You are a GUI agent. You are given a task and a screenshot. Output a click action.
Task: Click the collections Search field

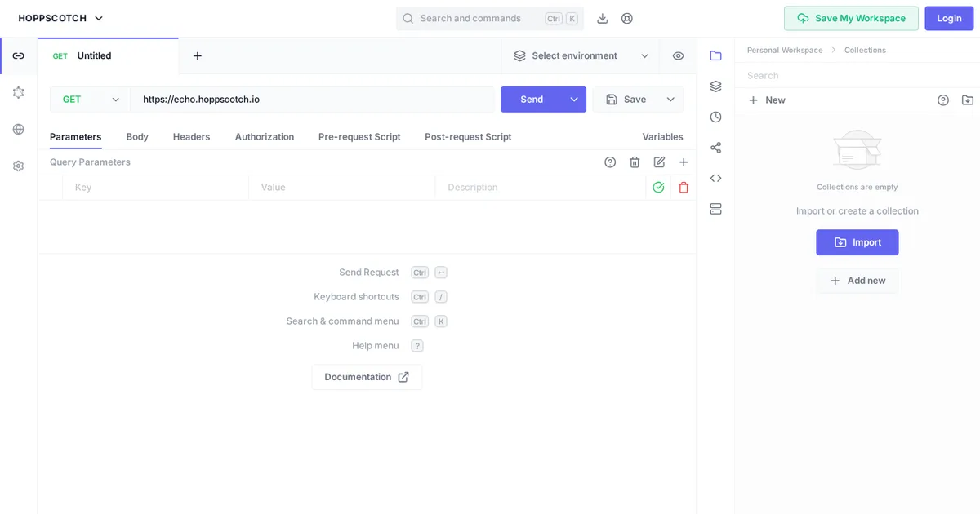click(x=857, y=75)
